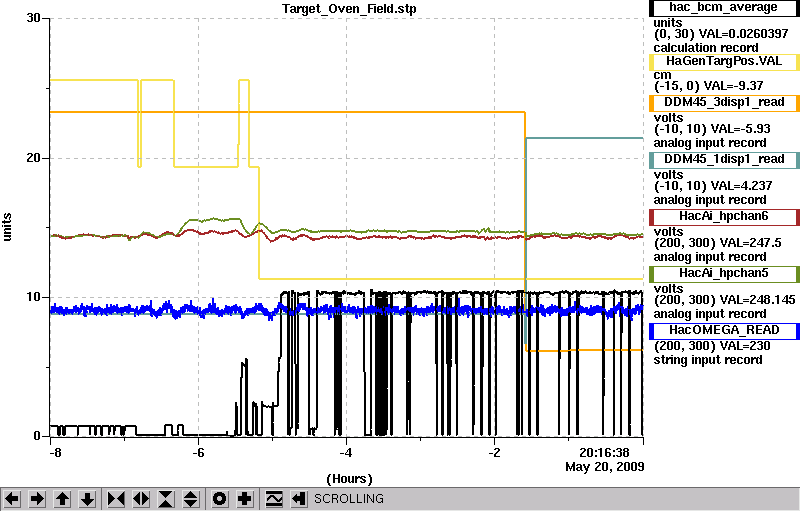Click the 20:16:38 timestamp on the axis
The image size is (800, 511).
click(604, 452)
